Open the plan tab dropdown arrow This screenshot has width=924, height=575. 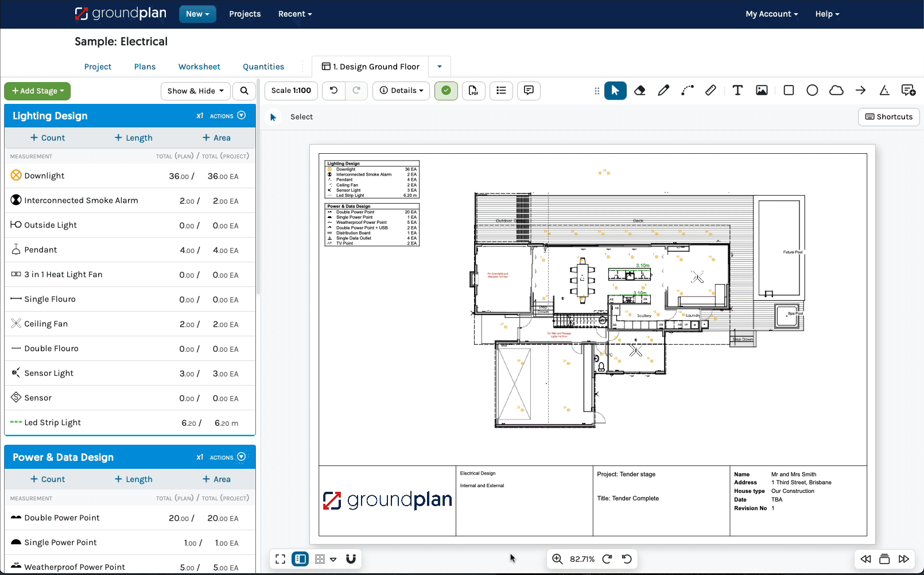440,67
